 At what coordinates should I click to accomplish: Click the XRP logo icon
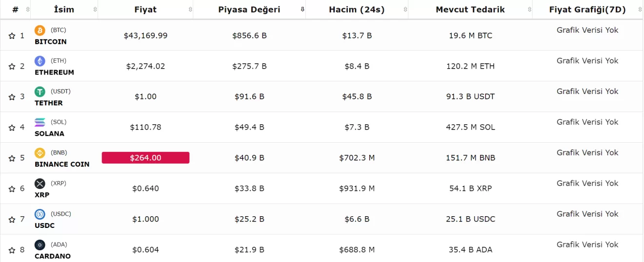click(40, 184)
